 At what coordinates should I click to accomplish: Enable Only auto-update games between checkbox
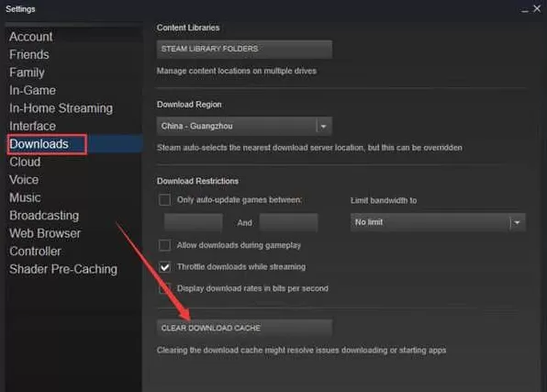tap(164, 200)
